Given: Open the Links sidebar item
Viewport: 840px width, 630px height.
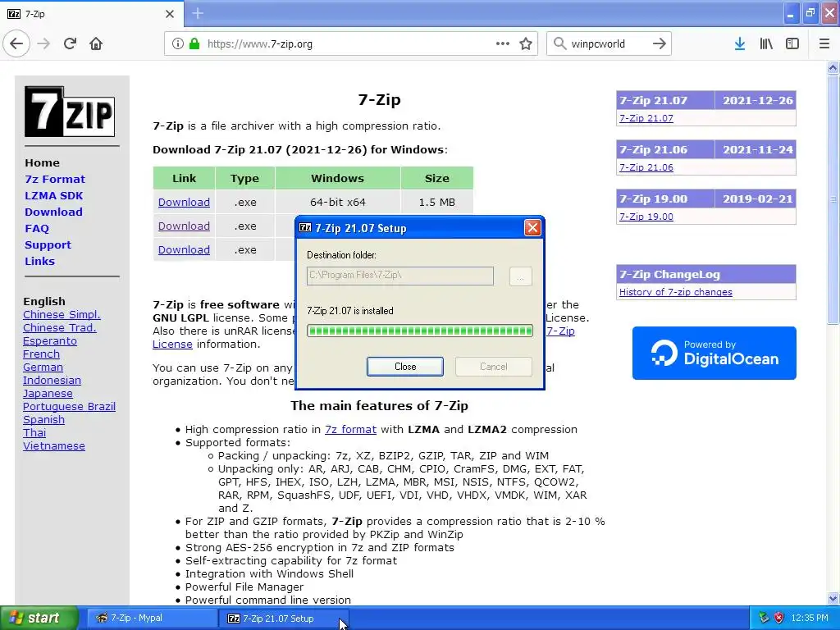Looking at the screenshot, I should (39, 262).
